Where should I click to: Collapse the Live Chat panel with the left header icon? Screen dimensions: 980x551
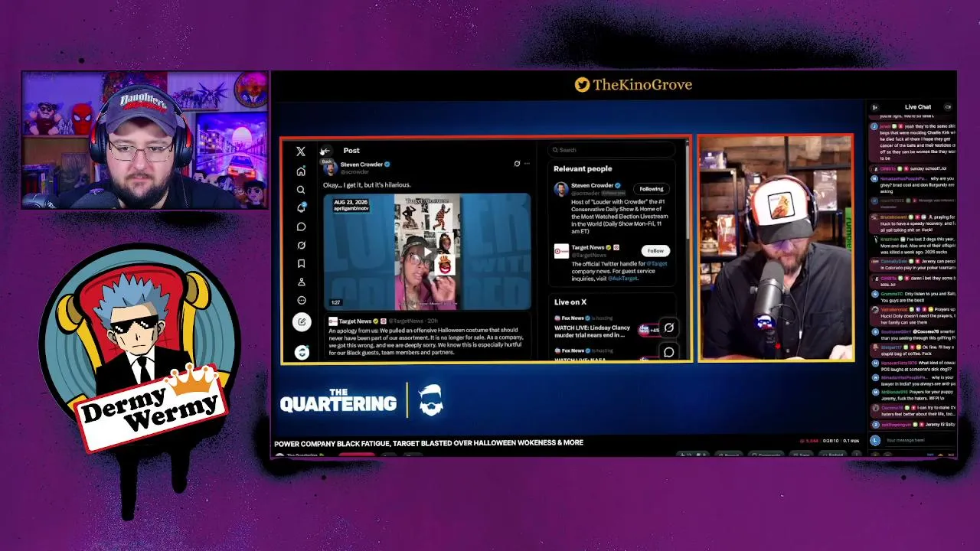[x=875, y=107]
